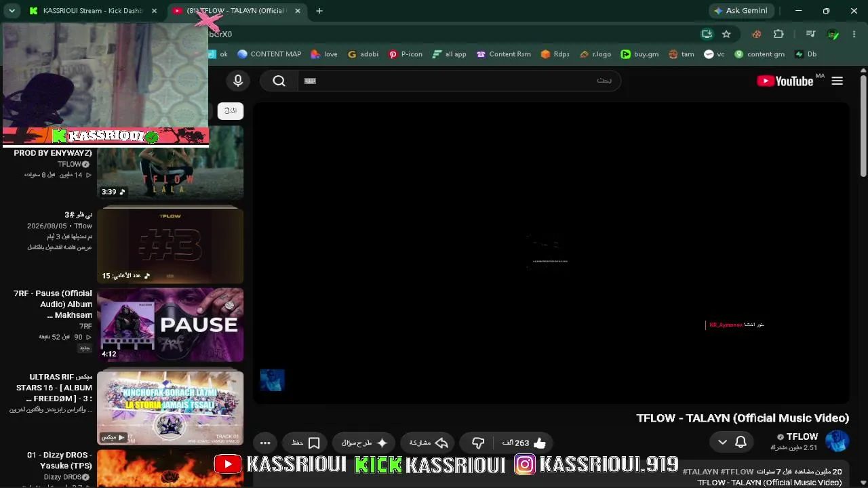Open the on-screen keyboard icon in search box

(310, 81)
